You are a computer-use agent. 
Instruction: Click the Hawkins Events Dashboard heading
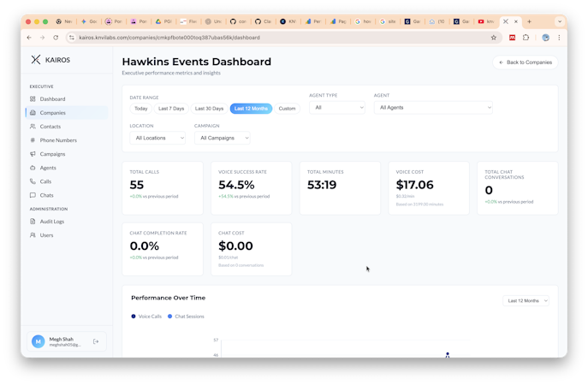[197, 62]
